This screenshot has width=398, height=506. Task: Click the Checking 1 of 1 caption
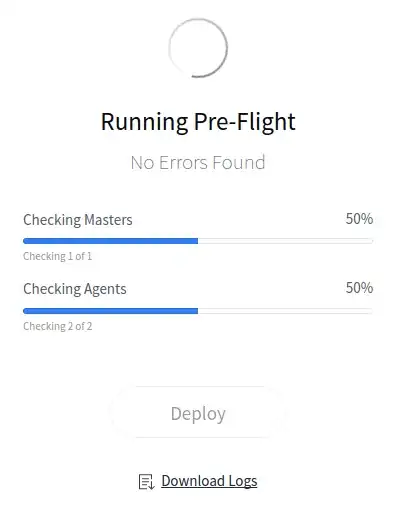57,256
